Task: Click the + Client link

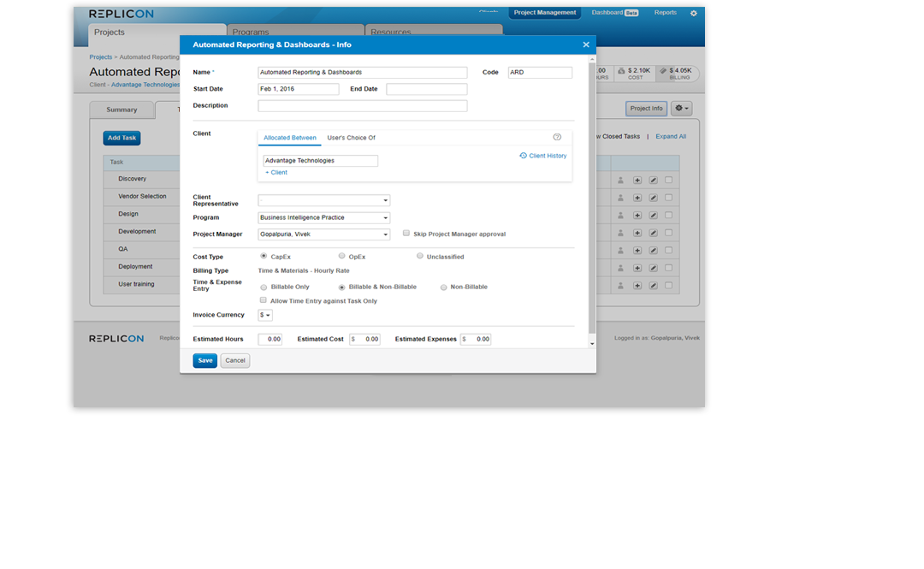Action: [276, 173]
